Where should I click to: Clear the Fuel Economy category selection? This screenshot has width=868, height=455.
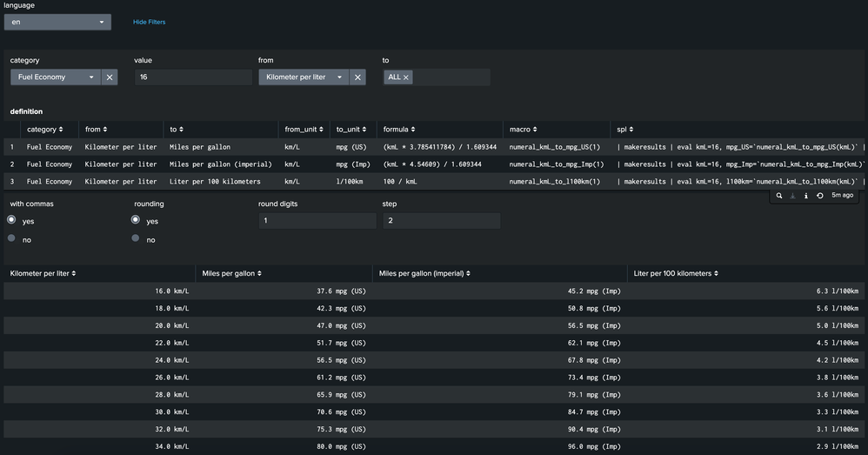pos(110,77)
